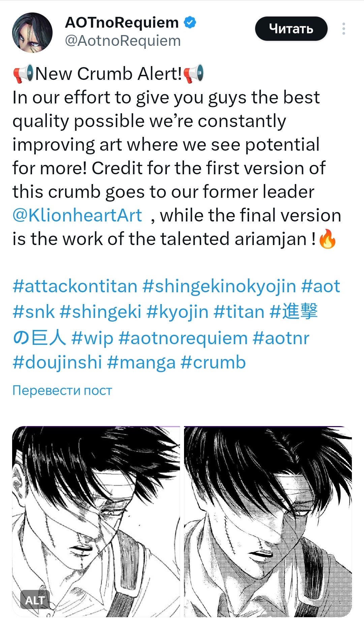Open the AOTnoRequiem profile avatar
Screen dimensions: 364x628
pyautogui.click(x=32, y=33)
